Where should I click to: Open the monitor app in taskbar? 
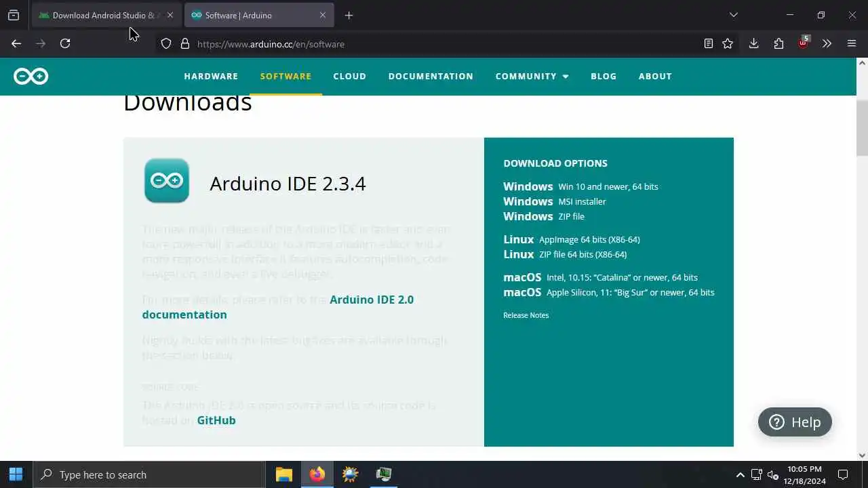(384, 474)
